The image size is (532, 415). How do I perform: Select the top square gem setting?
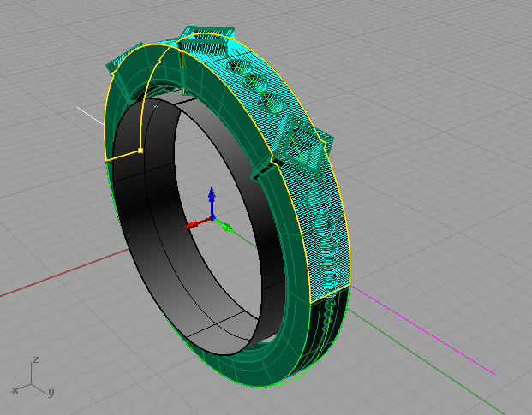(x=206, y=39)
